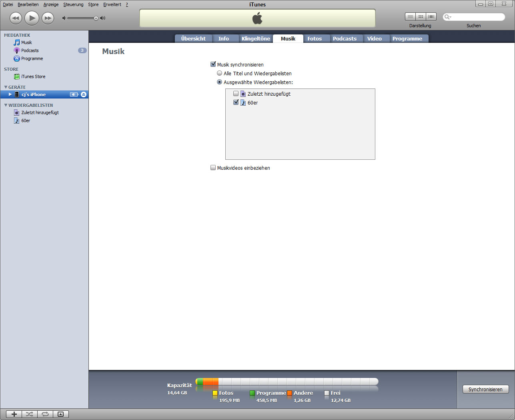This screenshot has width=515, height=420.
Task: Uncheck Musik synchronisieren
Action: [213, 64]
